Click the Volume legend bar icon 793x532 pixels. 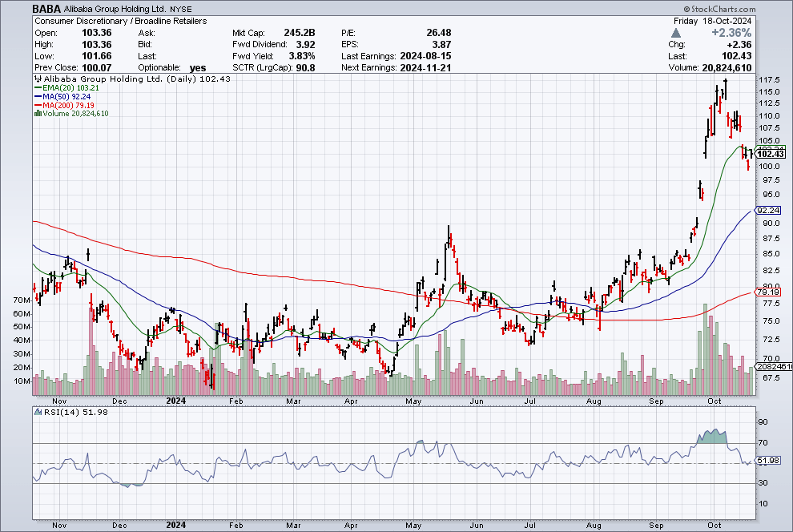tap(36, 114)
